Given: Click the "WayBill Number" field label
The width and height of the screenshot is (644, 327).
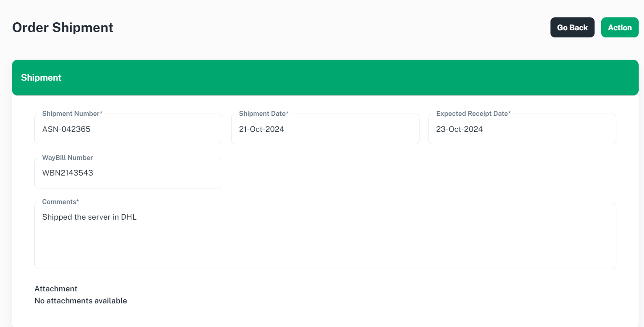Looking at the screenshot, I should coord(67,158).
